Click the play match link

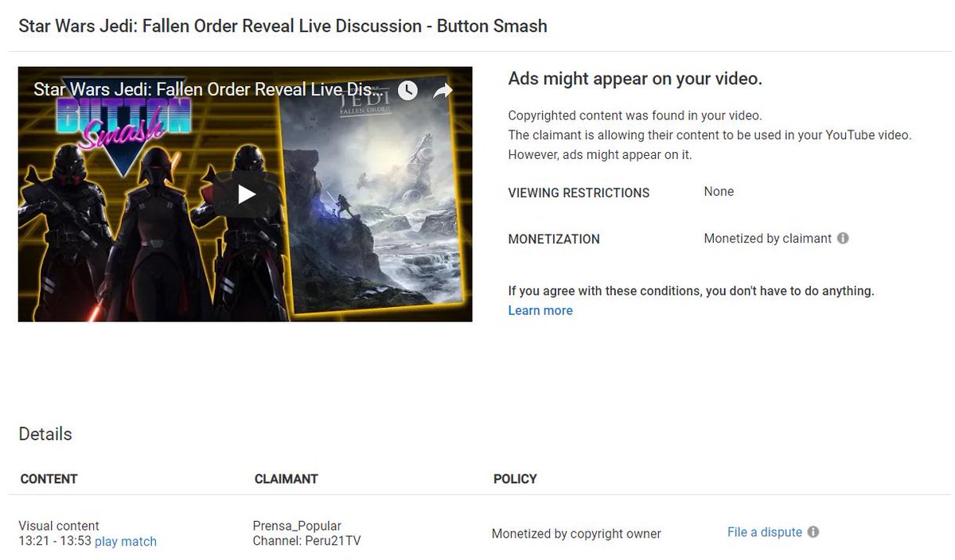coord(126,542)
